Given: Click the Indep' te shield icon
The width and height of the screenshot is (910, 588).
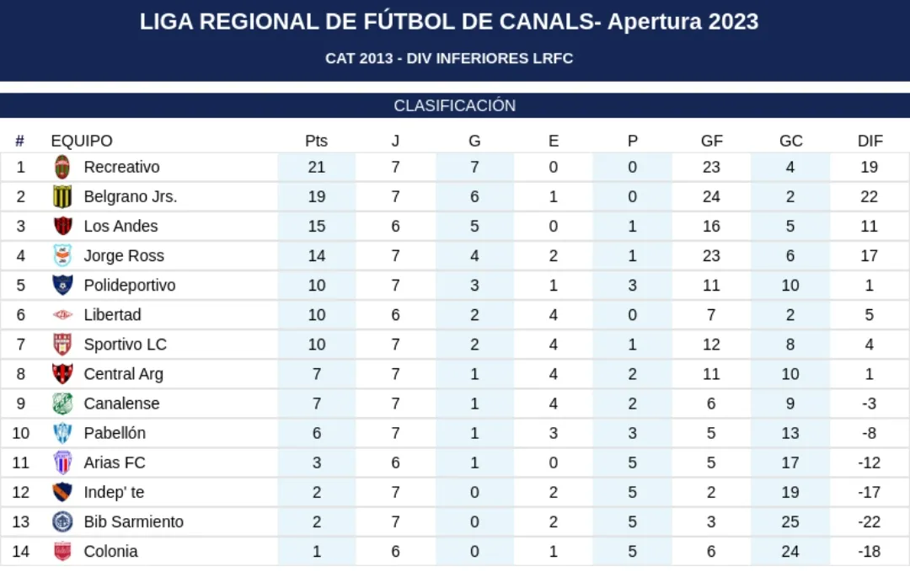Looking at the screenshot, I should 62,492.
